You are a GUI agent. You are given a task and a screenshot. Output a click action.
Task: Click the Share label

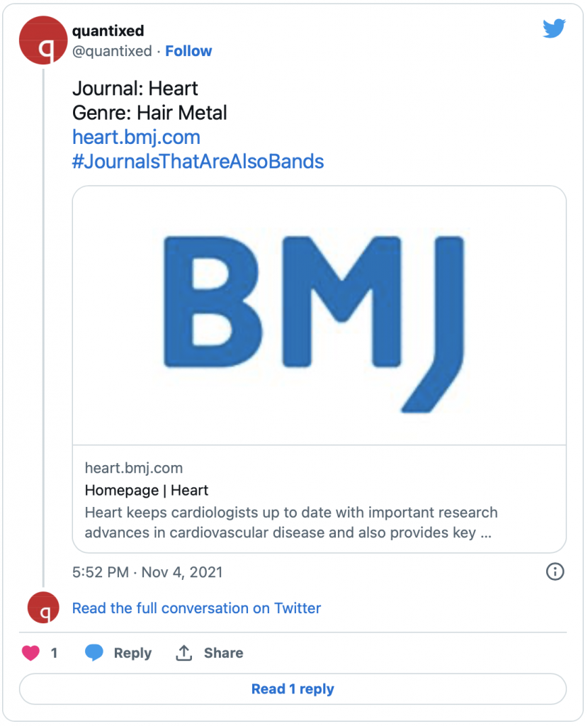tap(223, 653)
